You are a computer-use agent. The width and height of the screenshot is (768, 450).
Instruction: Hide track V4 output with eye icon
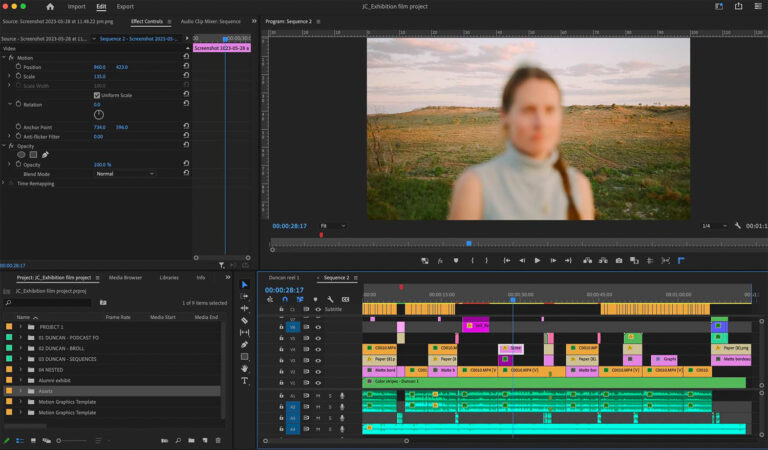coord(318,350)
